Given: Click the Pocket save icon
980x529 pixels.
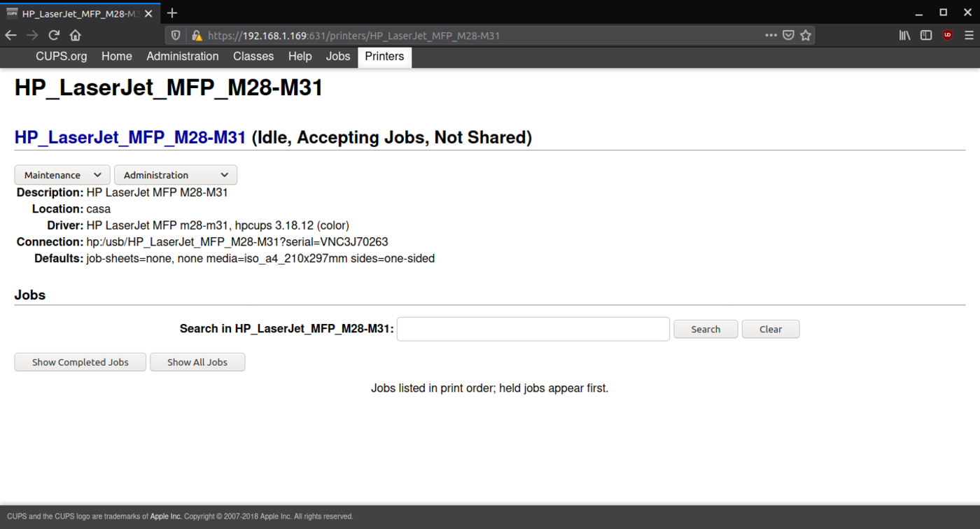Looking at the screenshot, I should (x=788, y=35).
